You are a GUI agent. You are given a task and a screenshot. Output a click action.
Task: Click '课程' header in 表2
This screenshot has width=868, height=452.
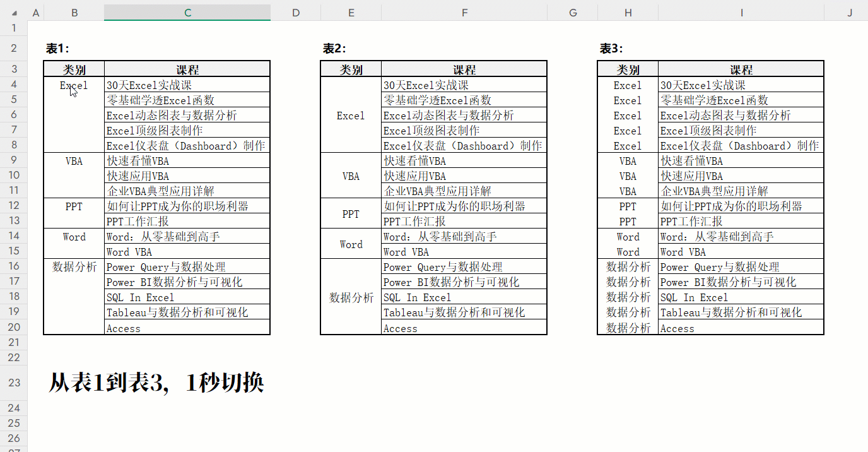[464, 69]
